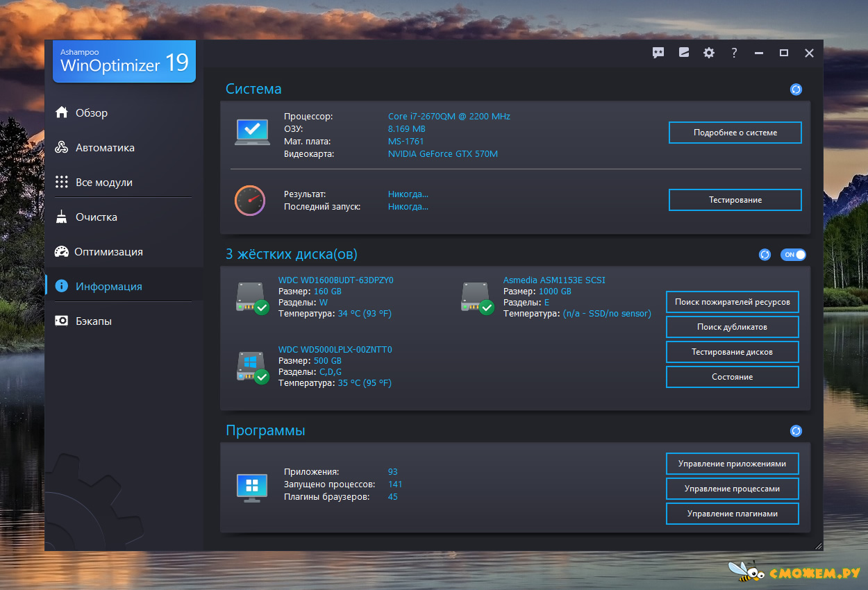
Task: Select the Информация sidebar item
Action: [x=124, y=286]
